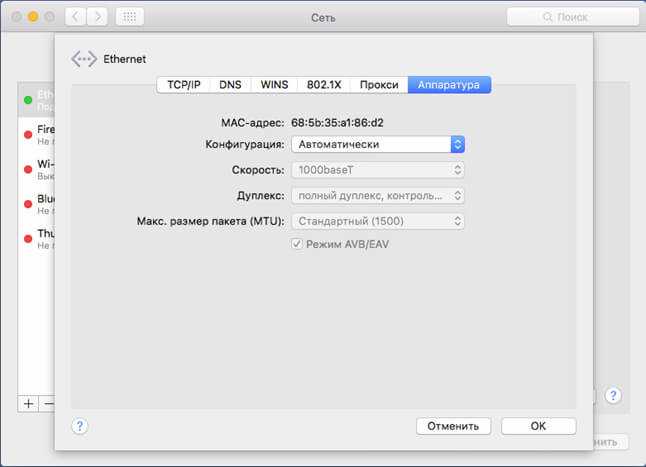Go forward with the toolbar forward arrow
646x467 pixels.
[x=97, y=17]
